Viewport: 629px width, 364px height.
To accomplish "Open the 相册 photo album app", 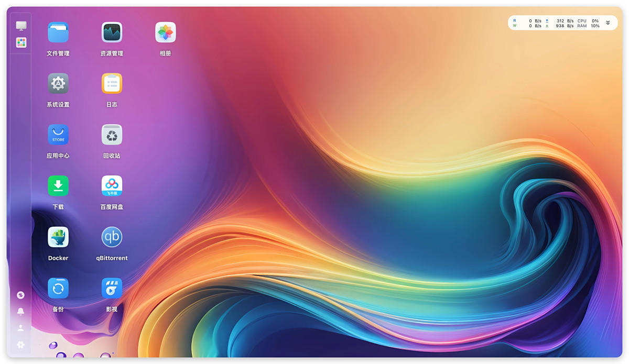I will (166, 32).
